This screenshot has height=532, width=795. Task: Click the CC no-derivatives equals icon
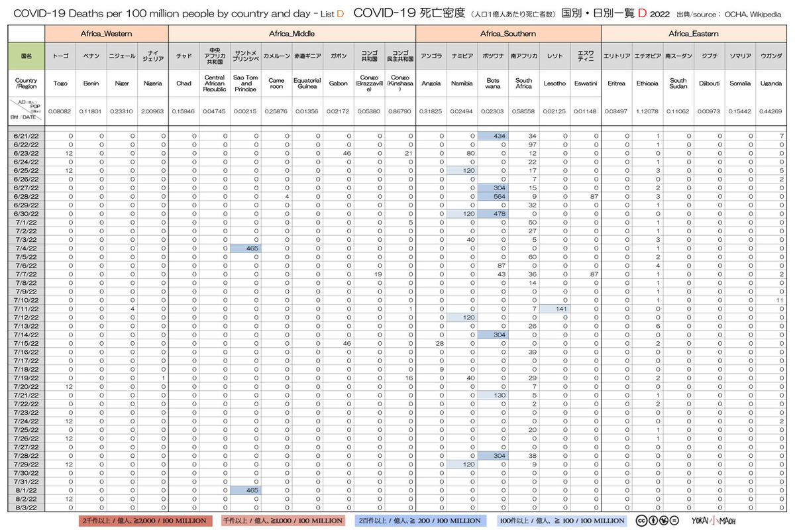click(x=673, y=520)
